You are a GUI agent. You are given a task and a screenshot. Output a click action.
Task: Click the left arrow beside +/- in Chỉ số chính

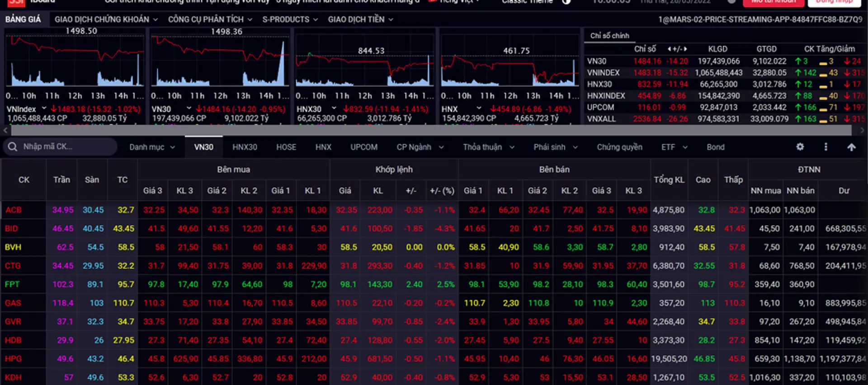point(669,49)
